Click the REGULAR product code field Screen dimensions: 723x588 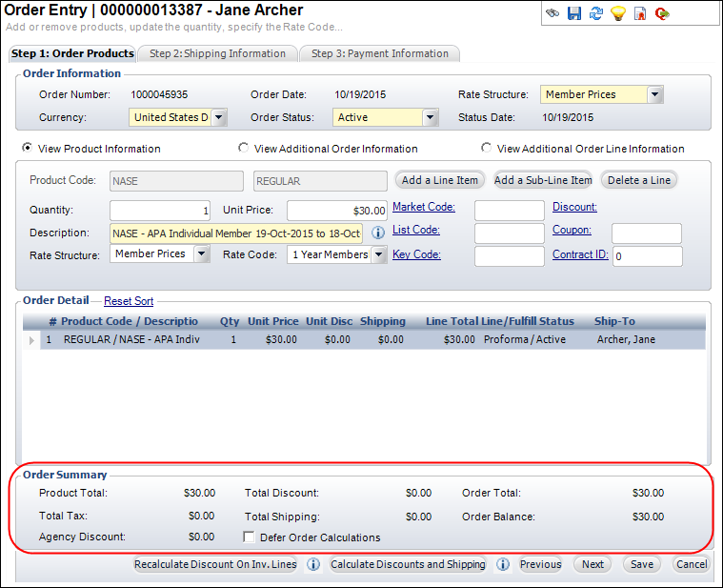pos(320,181)
